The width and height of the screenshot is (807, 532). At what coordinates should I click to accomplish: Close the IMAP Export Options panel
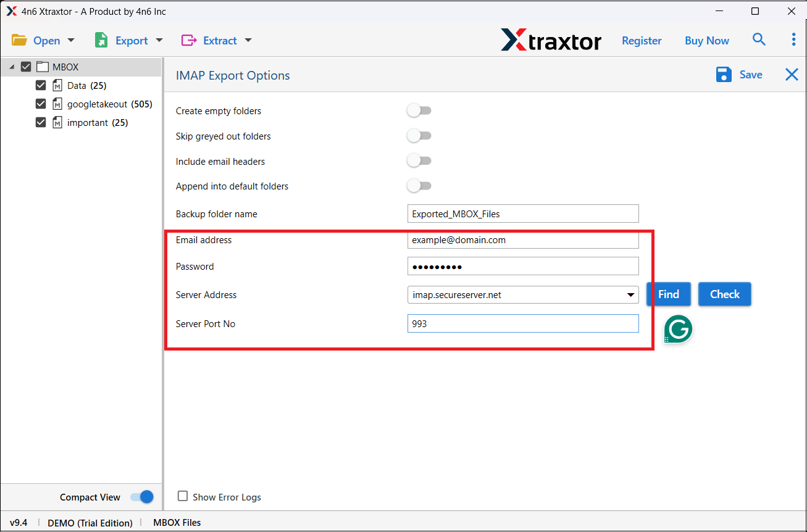point(792,75)
